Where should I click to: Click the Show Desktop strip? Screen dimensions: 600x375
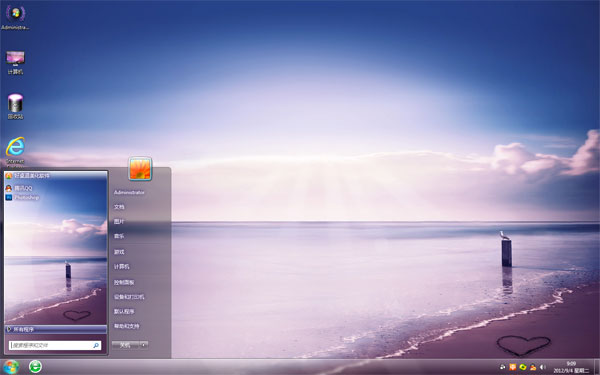tap(597, 367)
